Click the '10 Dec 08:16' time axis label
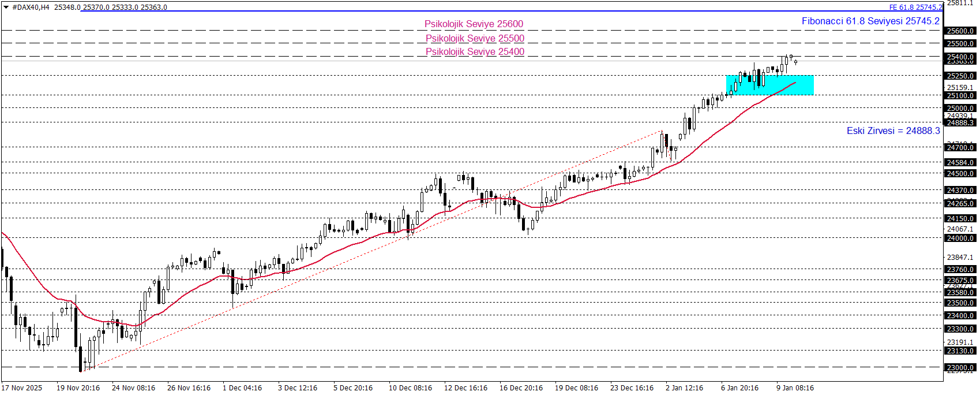The height and width of the screenshot is (395, 980). point(410,388)
